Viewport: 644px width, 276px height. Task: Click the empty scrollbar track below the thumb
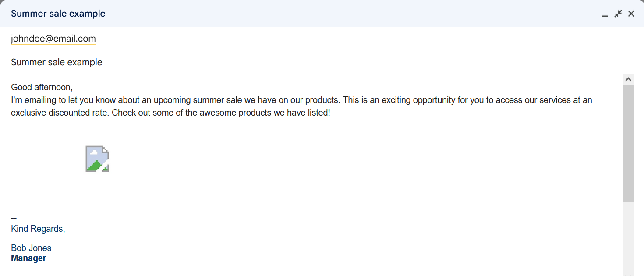(x=628, y=237)
